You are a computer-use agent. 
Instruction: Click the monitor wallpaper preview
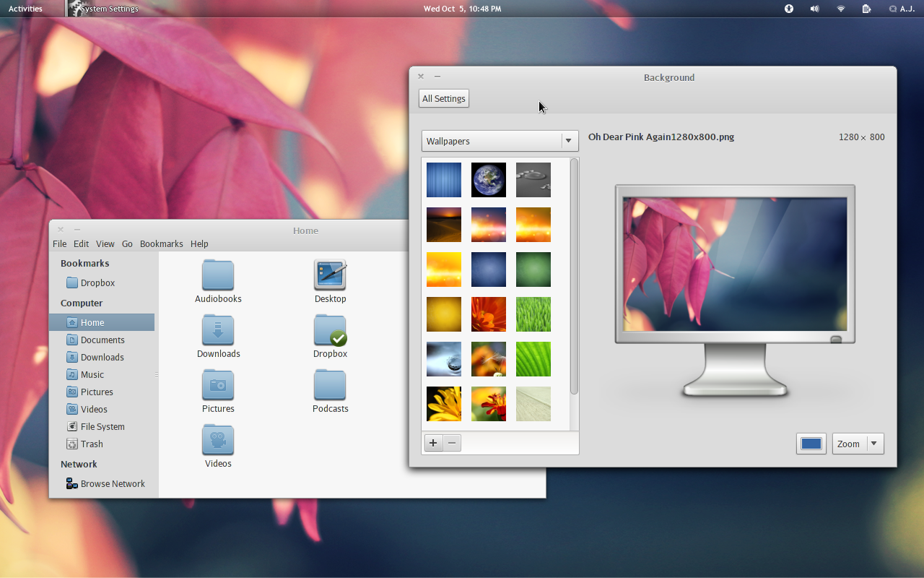point(735,264)
